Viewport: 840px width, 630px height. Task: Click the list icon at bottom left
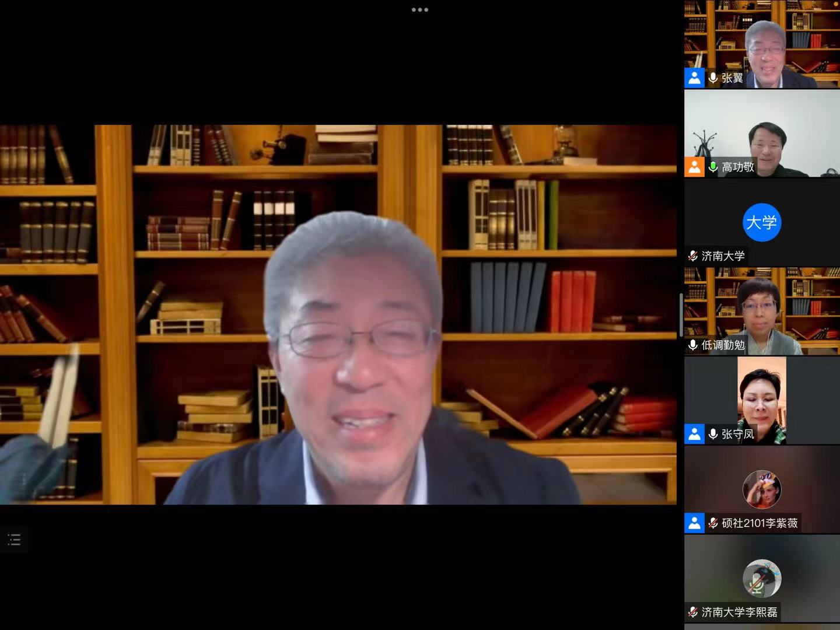tap(14, 540)
